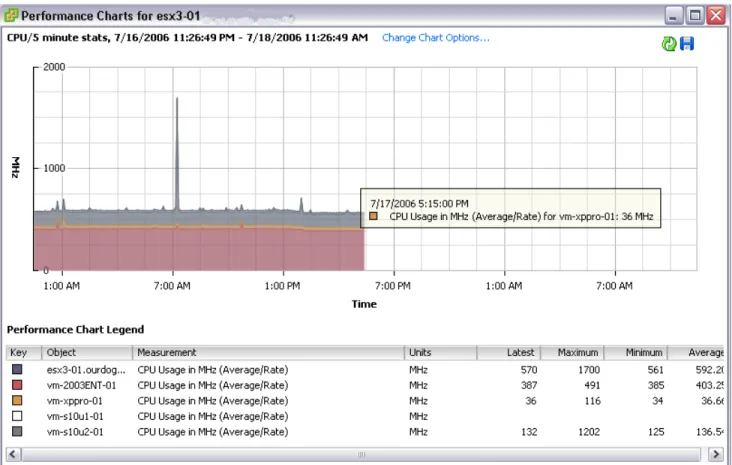Click the vm-xppro-01 tooltip orange marker
The image size is (732, 465).
pos(373,216)
